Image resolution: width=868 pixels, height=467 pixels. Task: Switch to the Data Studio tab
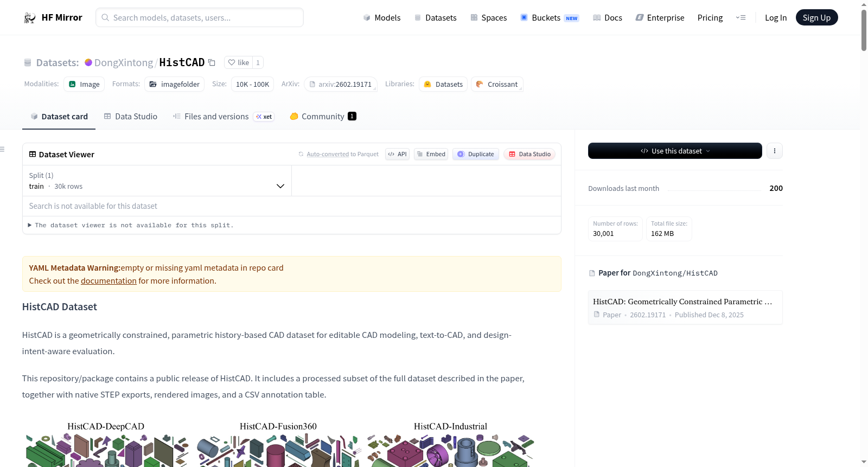131,117
